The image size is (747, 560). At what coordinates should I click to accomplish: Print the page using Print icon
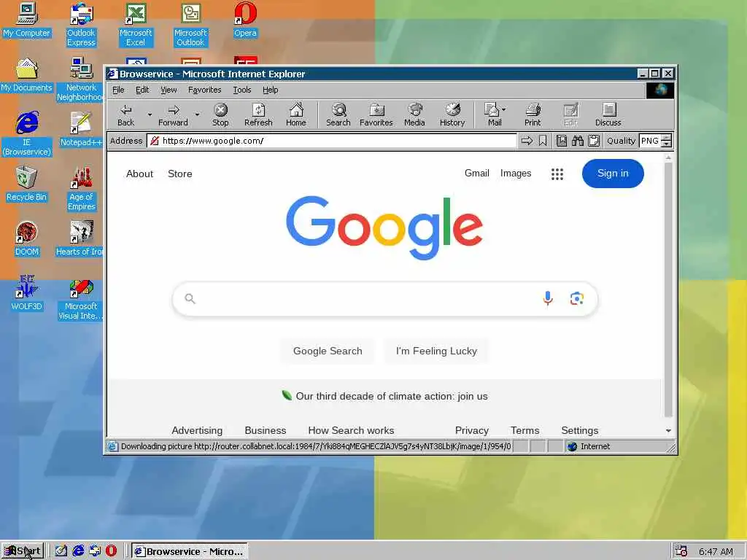click(533, 115)
